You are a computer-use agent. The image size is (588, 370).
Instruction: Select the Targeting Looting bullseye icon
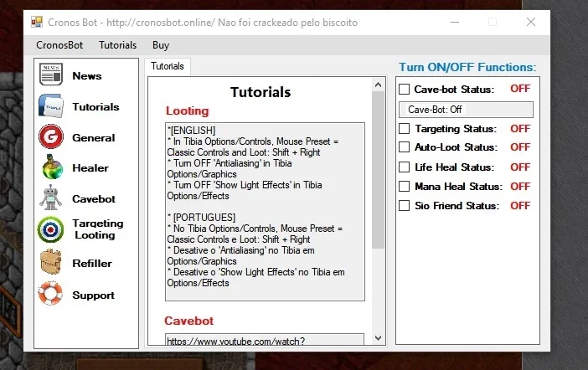pyautogui.click(x=50, y=229)
